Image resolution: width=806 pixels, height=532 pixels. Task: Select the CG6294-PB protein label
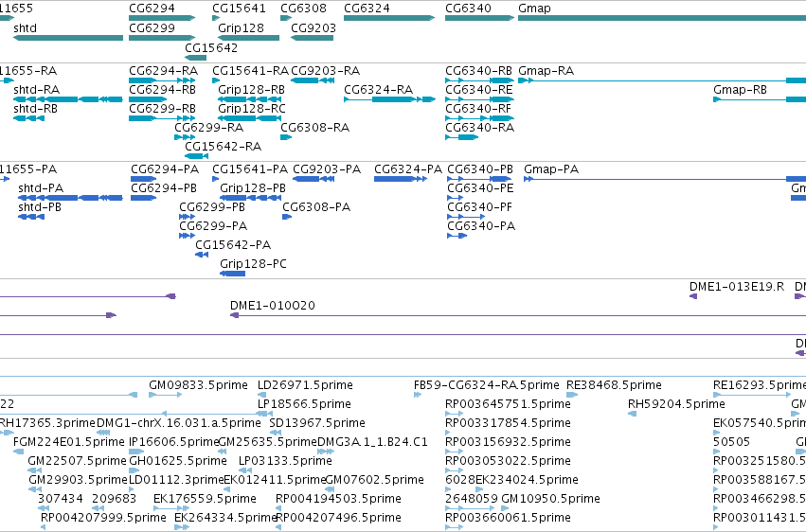(164, 188)
